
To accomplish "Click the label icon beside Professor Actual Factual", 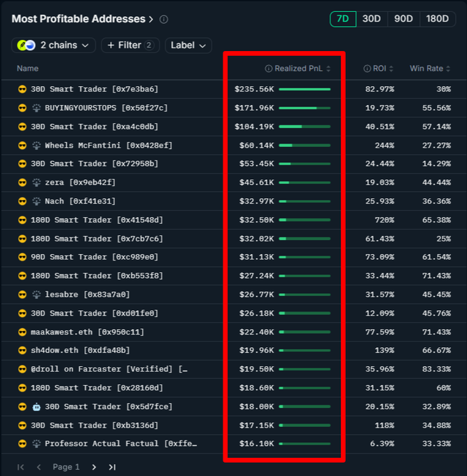I will point(36,444).
